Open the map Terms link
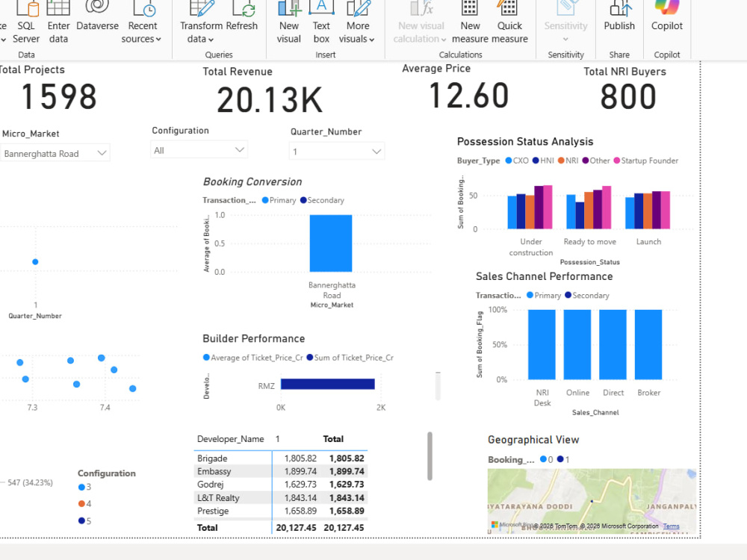 tap(672, 526)
